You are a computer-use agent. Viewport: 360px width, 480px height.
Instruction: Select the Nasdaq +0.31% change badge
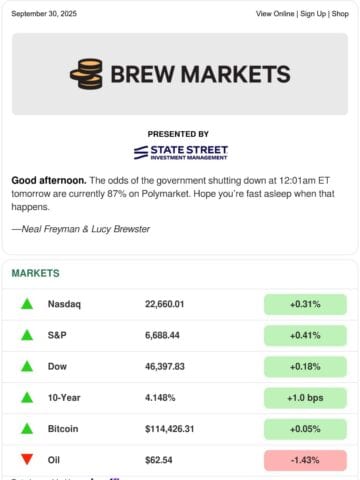pos(305,304)
